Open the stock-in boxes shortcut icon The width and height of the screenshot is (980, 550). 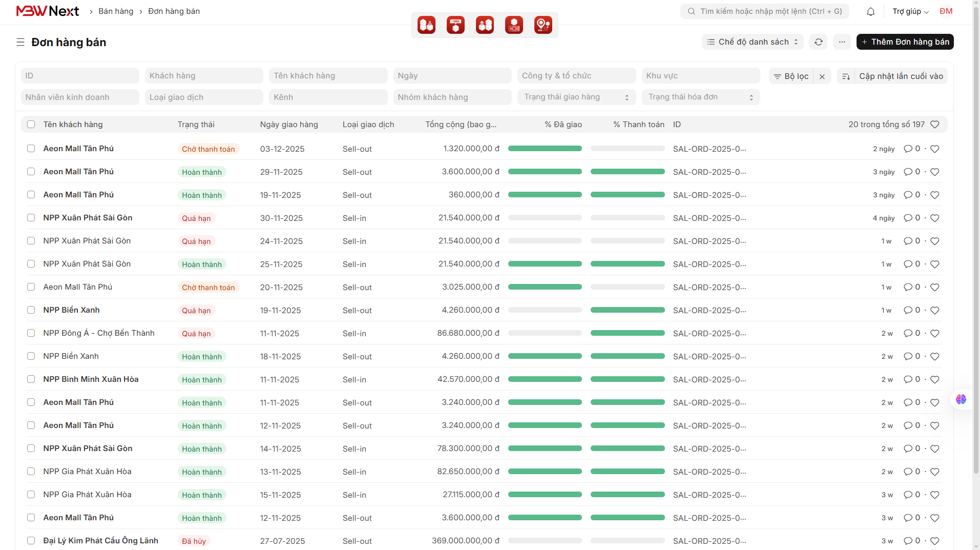426,25
